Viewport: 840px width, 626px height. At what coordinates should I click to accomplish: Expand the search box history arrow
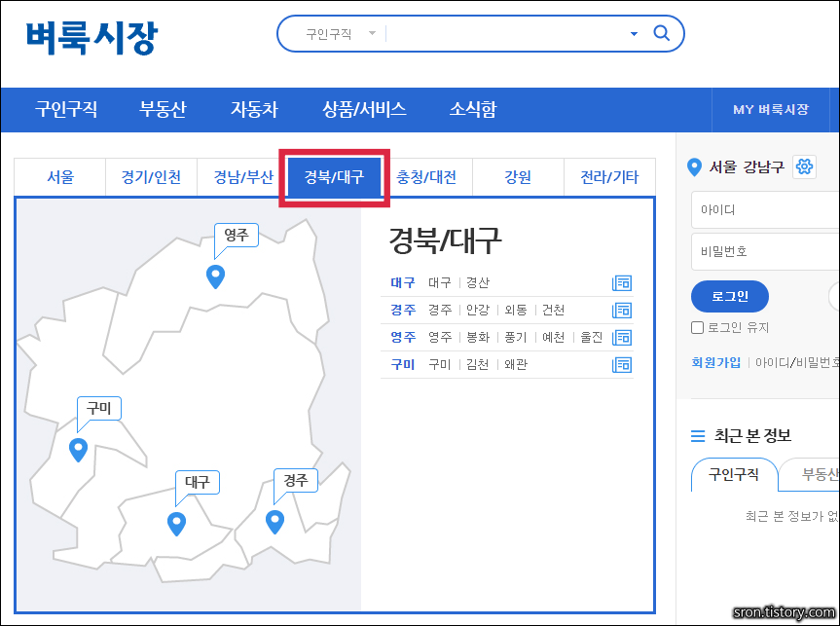click(634, 34)
